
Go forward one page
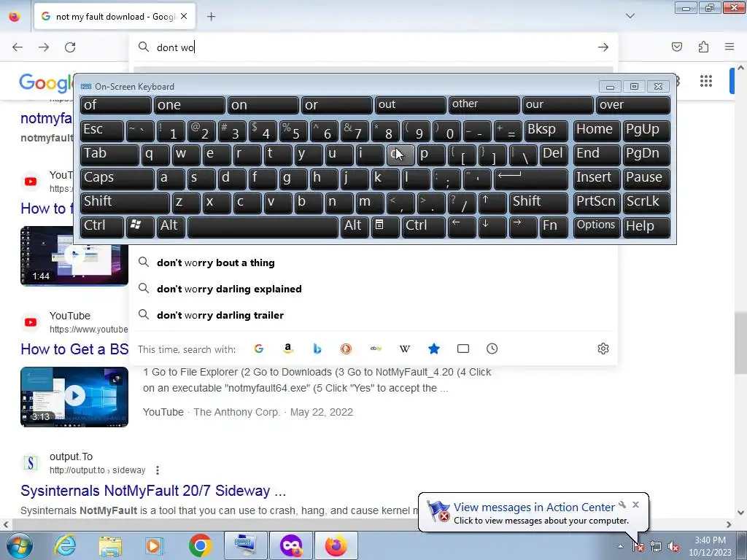click(x=44, y=47)
